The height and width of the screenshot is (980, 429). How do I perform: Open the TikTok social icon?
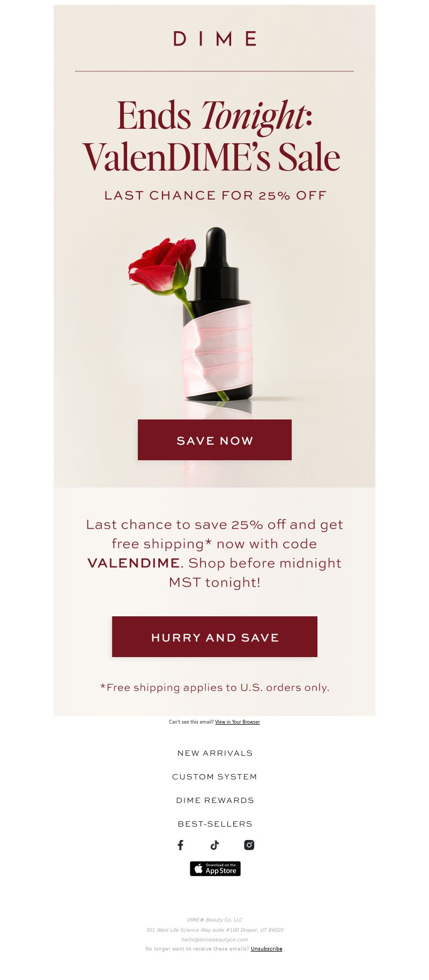coord(214,845)
